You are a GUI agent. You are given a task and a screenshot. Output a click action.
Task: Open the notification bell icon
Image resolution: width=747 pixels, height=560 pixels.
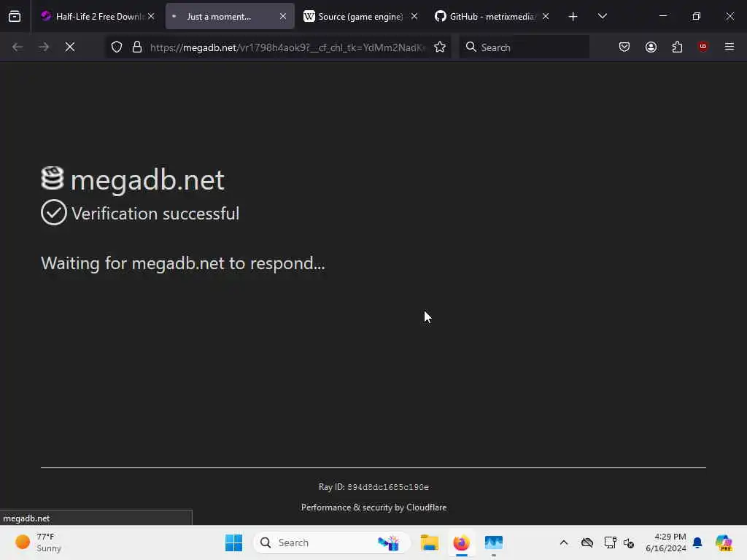point(697,542)
